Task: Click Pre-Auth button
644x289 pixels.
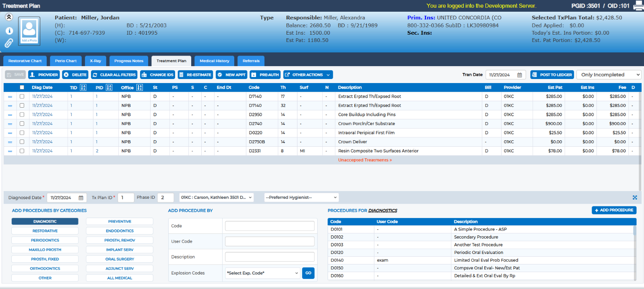Action: pyautogui.click(x=265, y=75)
